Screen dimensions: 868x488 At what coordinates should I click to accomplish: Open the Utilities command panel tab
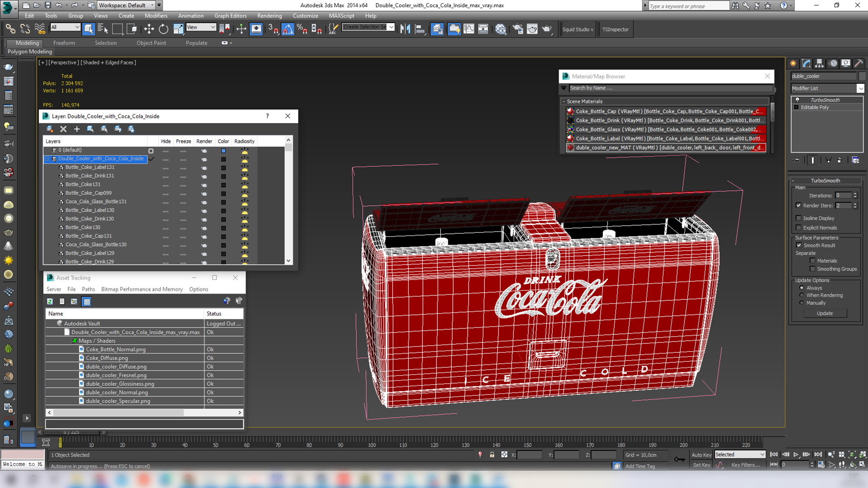coord(859,63)
